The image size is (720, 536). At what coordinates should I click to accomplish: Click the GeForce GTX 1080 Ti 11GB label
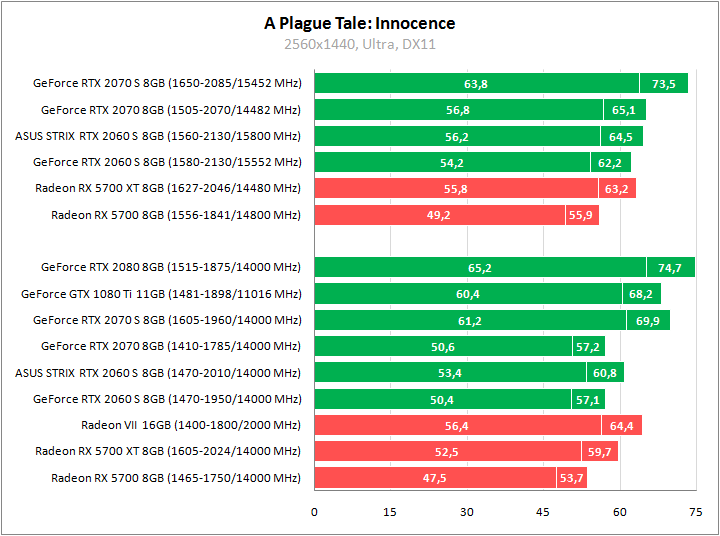tap(161, 294)
